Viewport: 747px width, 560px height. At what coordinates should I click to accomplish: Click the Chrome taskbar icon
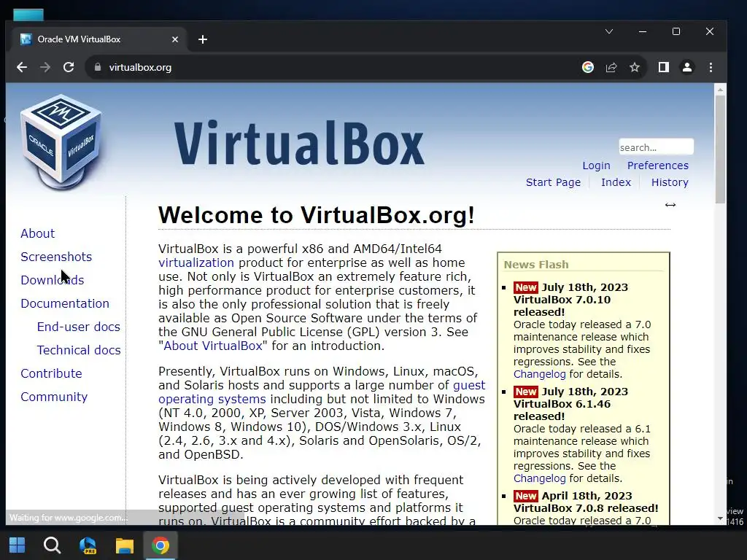[x=160, y=545]
